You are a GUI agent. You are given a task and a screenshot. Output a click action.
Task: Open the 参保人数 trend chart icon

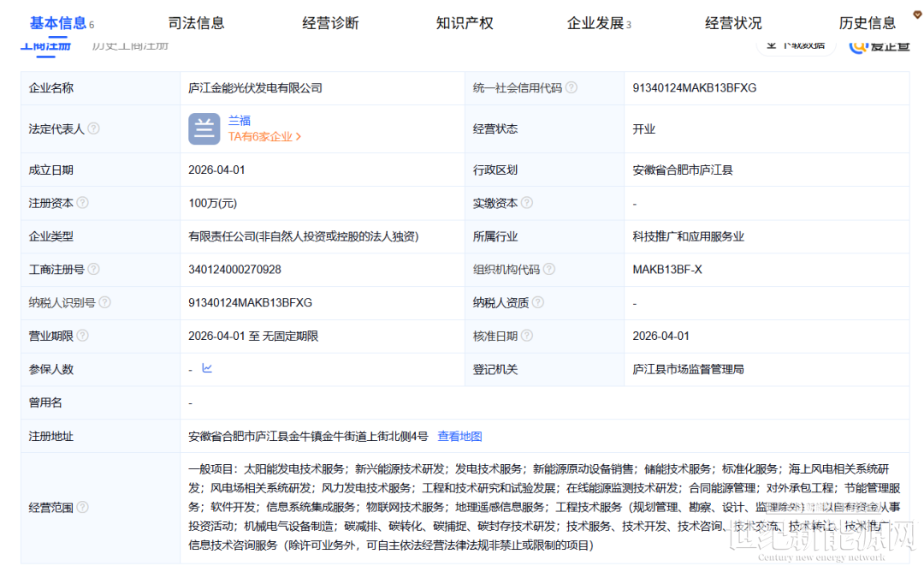point(207,368)
